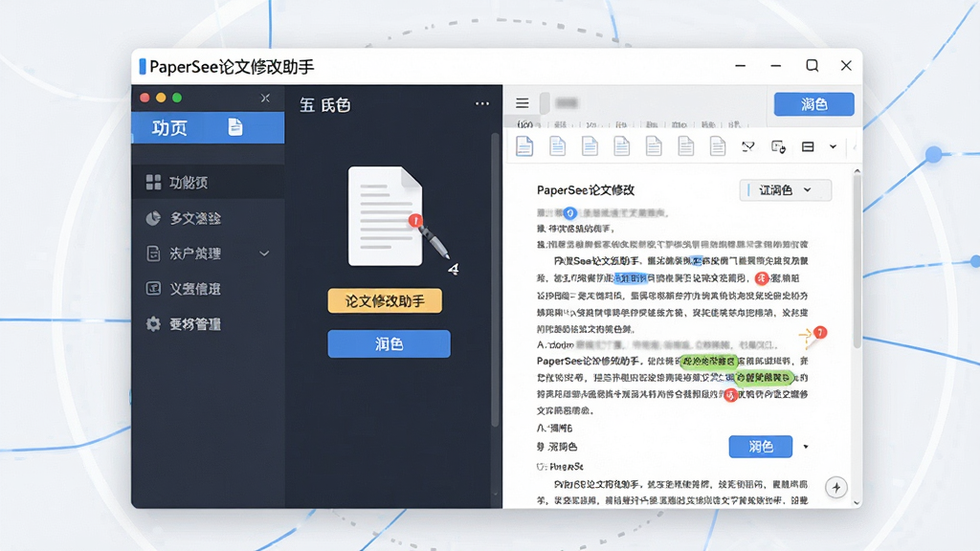Click the blue 润色 button in middle panel

click(389, 343)
